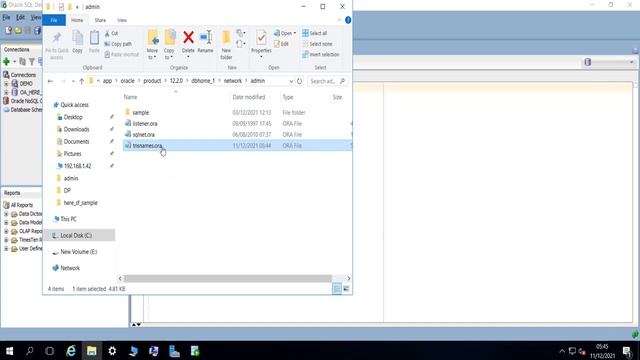Viewport: 640px width, 360px height.
Task: Open Internet Explorer from the taskbar
Action: (x=71, y=351)
